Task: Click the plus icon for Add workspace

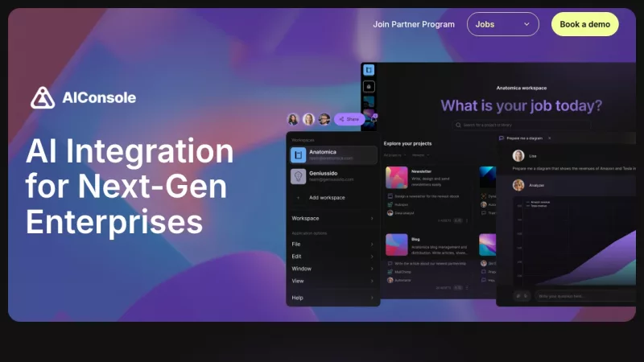Action: [x=299, y=197]
